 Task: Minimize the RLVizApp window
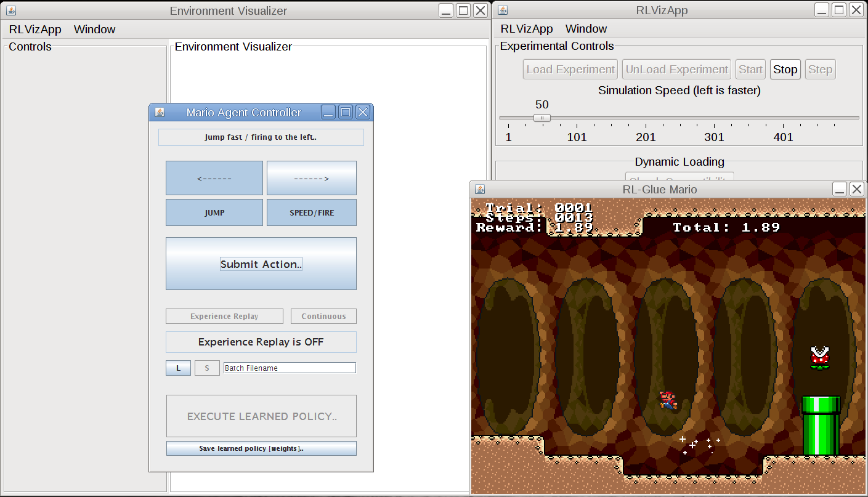(x=822, y=10)
